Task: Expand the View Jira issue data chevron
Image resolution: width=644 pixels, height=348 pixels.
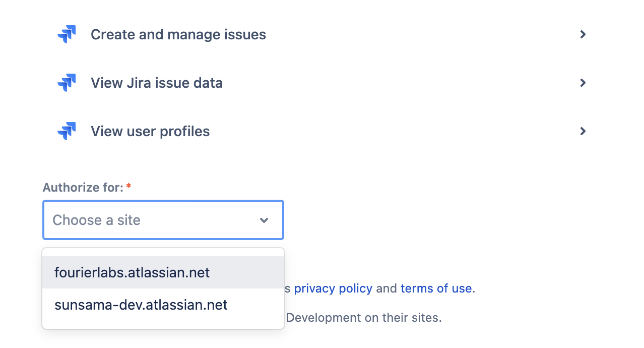Action: point(583,83)
